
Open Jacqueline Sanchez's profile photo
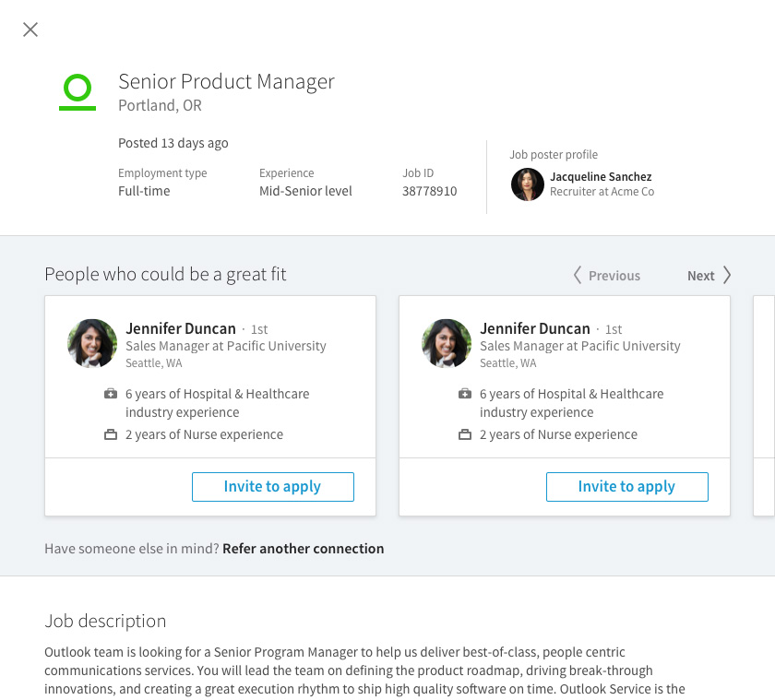528,184
